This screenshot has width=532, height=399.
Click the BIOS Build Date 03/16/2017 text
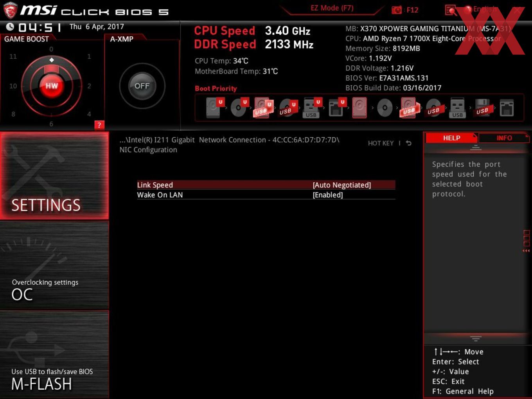(x=393, y=88)
